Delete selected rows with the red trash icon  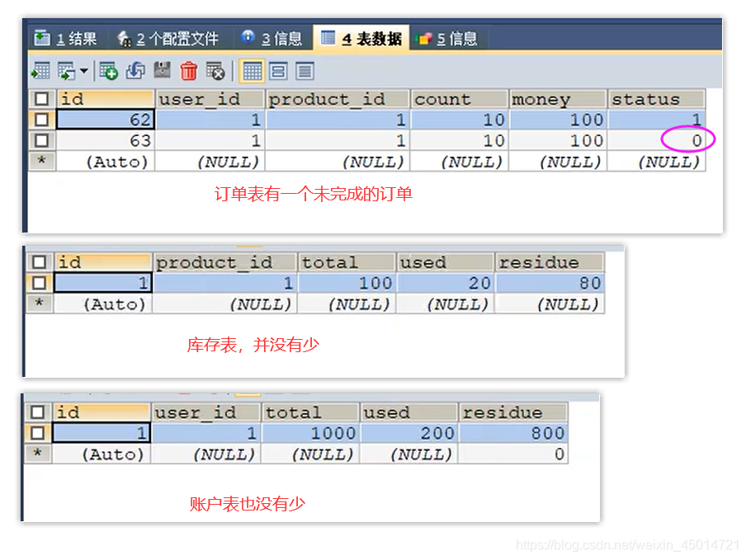click(188, 71)
